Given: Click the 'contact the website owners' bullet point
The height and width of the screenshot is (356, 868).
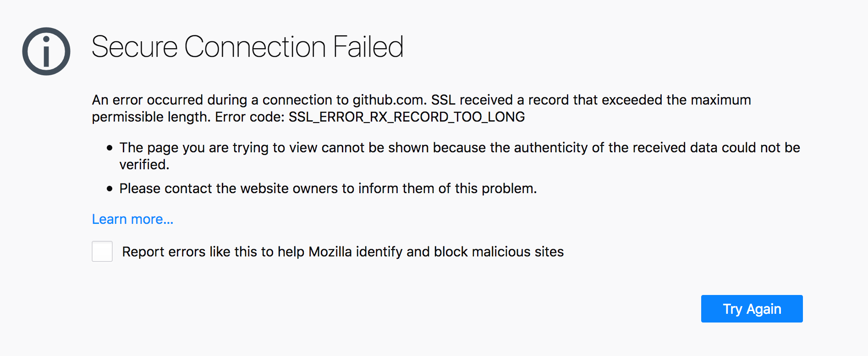Looking at the screenshot, I should pyautogui.click(x=328, y=188).
